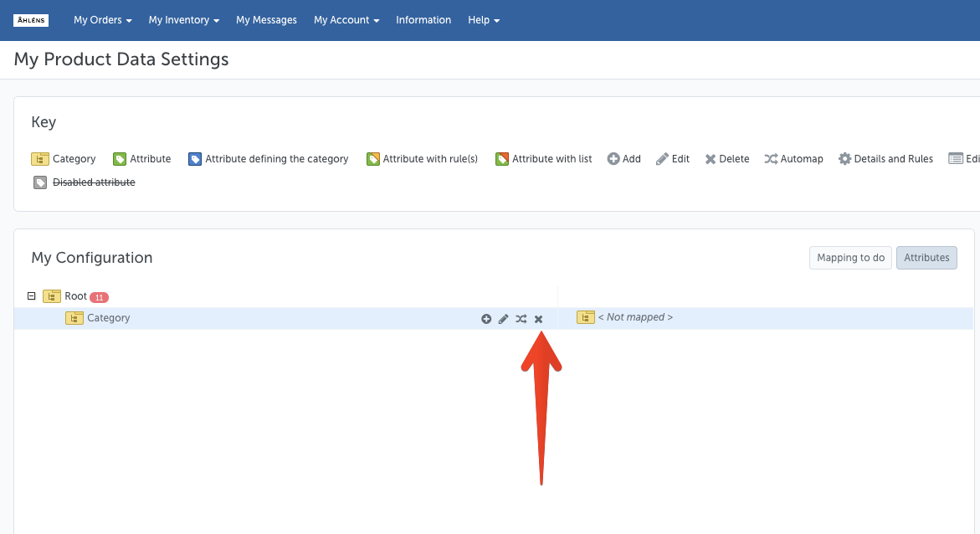Automap the Category row
The height and width of the screenshot is (534, 980).
[521, 319]
